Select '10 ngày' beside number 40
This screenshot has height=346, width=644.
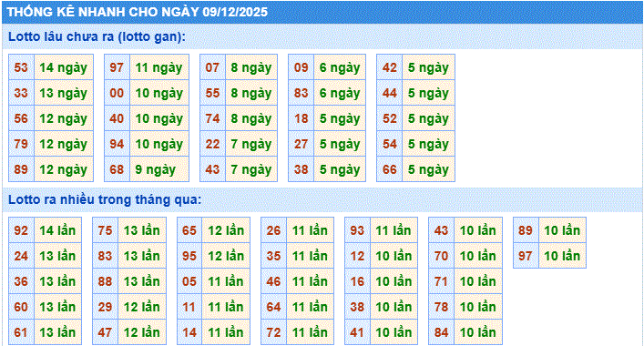(159, 118)
